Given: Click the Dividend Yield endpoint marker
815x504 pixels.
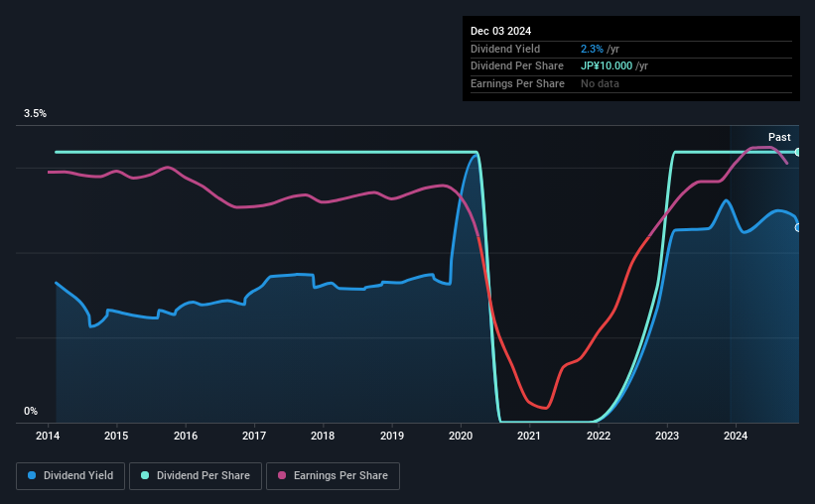Looking at the screenshot, I should point(797,227).
